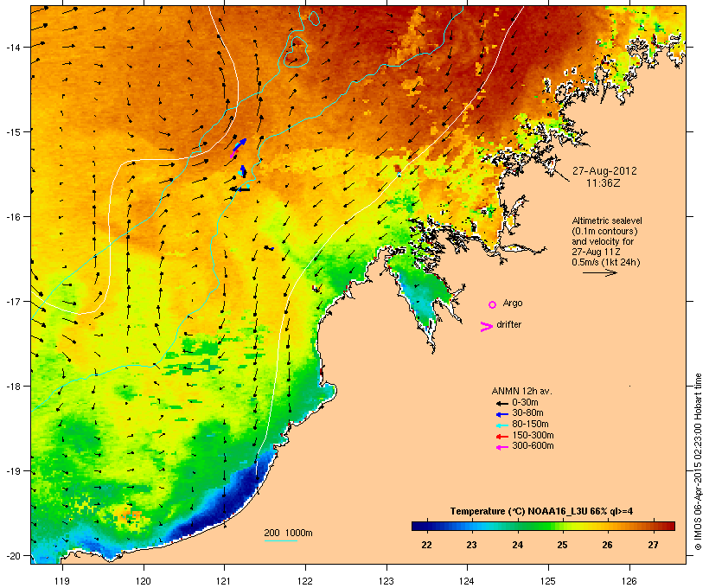Image resolution: width=709 pixels, height=588 pixels.
Task: Click the temperature scale value 23
Action: [471, 545]
